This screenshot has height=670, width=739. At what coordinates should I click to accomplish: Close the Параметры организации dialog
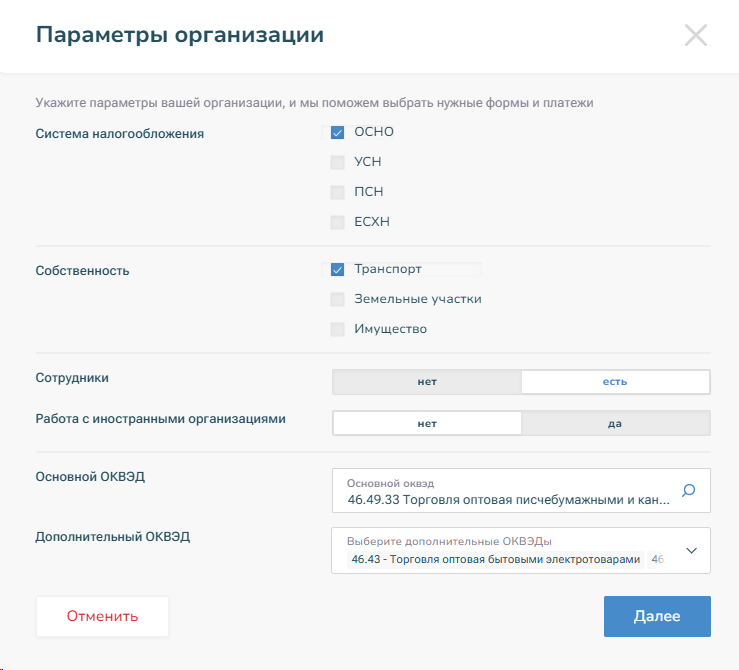pyautogui.click(x=695, y=35)
